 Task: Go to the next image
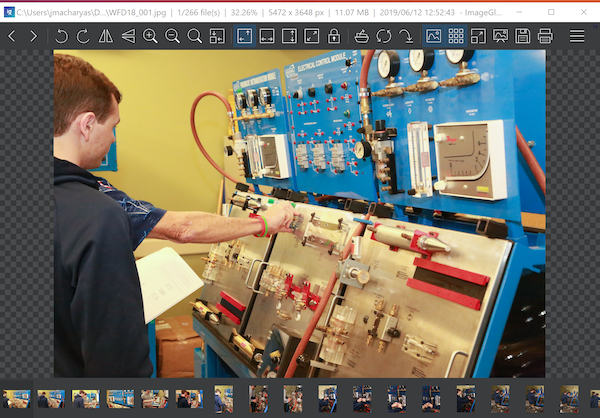33,36
